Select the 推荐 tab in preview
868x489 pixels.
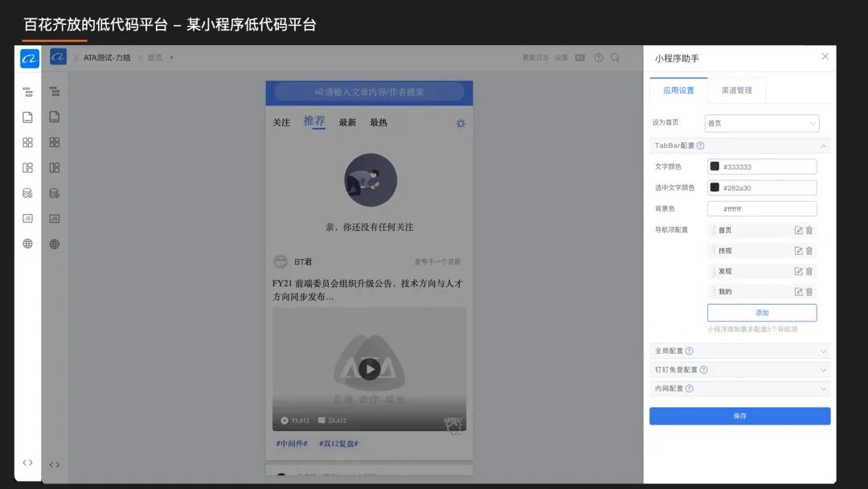pos(314,121)
